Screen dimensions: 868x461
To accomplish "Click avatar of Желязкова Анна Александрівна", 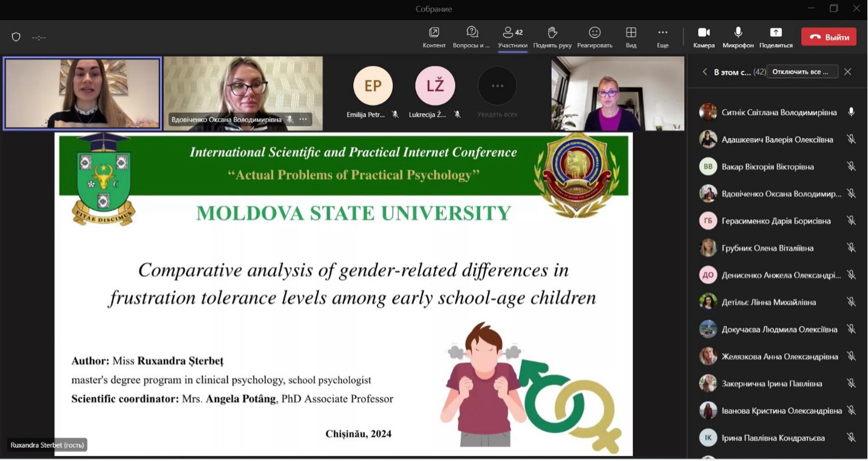I will (708, 356).
